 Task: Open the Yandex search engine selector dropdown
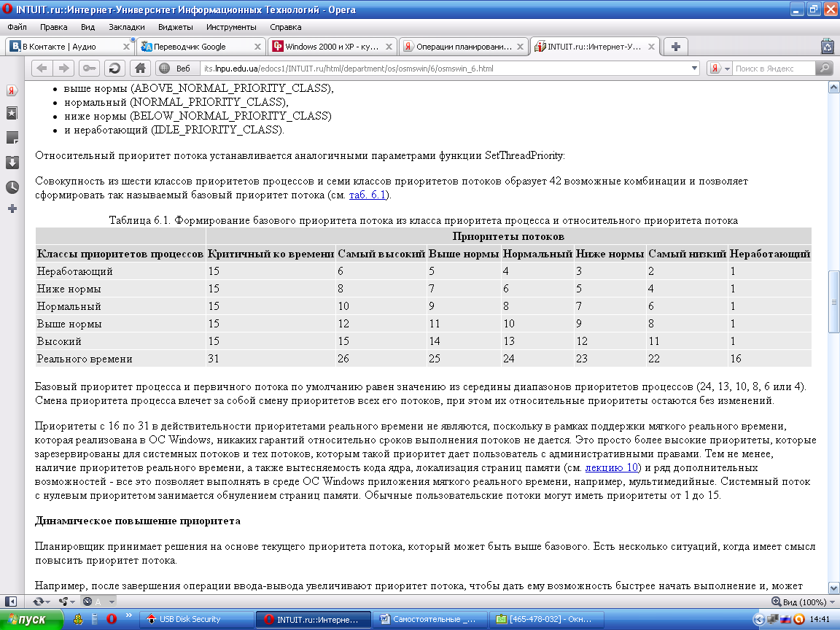coord(719,68)
